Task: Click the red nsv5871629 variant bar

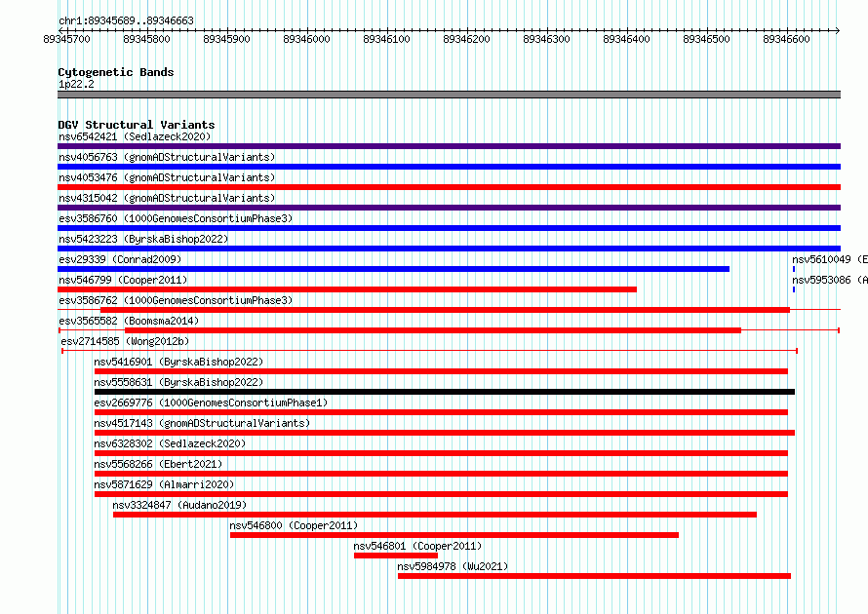Action: click(441, 494)
